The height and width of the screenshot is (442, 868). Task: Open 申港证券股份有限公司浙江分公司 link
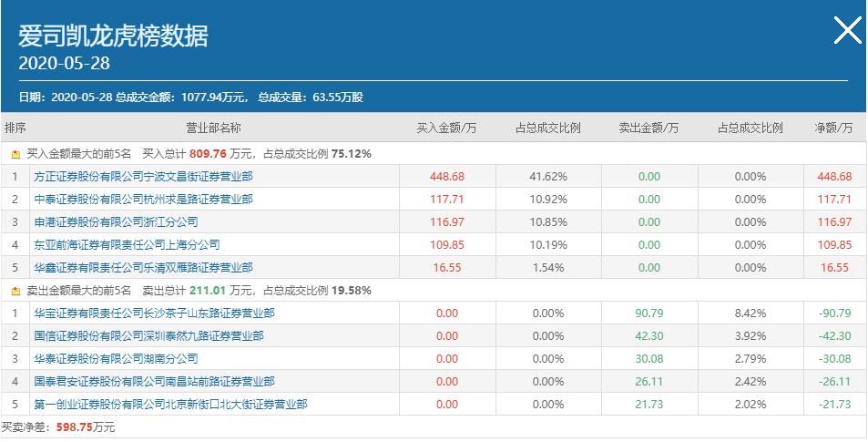coord(116,222)
